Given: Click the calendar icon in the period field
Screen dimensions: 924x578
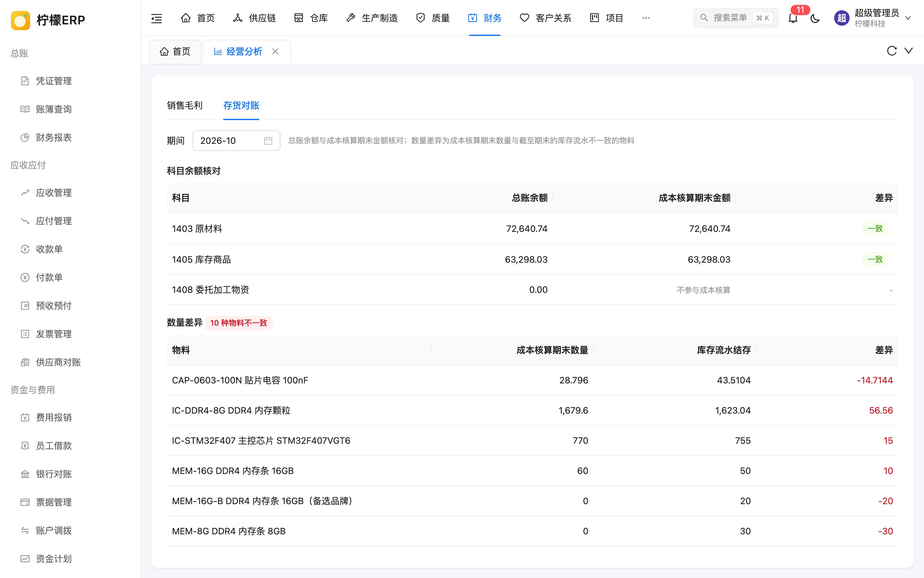Looking at the screenshot, I should tap(268, 141).
